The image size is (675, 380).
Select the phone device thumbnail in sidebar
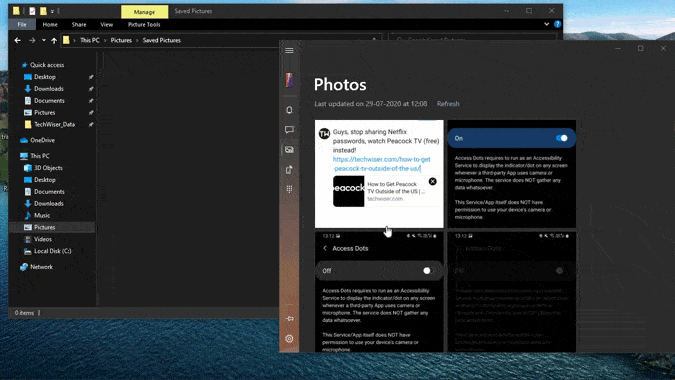[289, 80]
